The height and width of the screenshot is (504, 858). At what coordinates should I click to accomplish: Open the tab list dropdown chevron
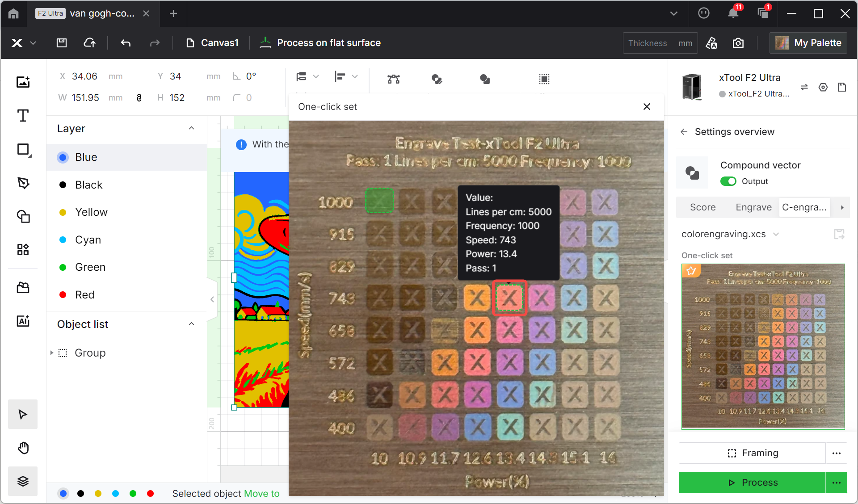674,14
